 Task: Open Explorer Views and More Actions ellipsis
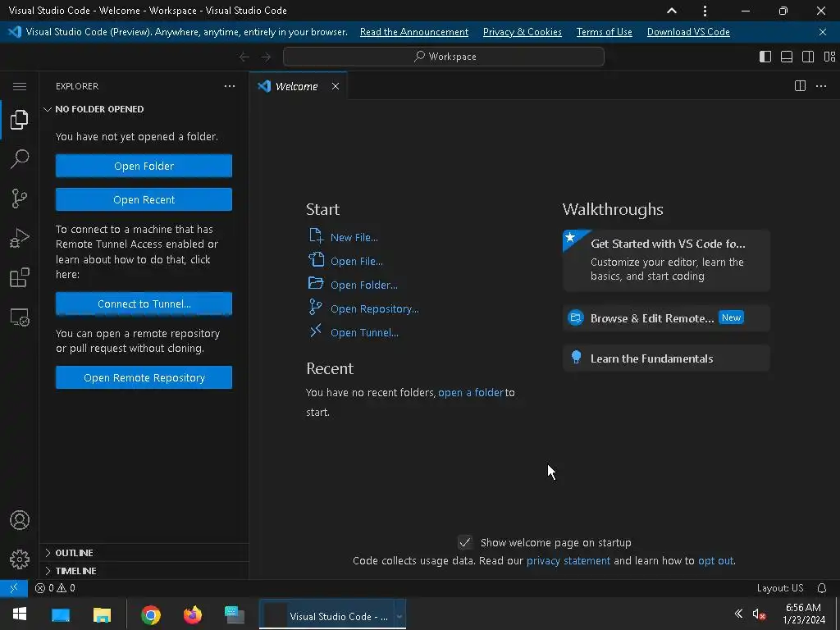pos(230,86)
